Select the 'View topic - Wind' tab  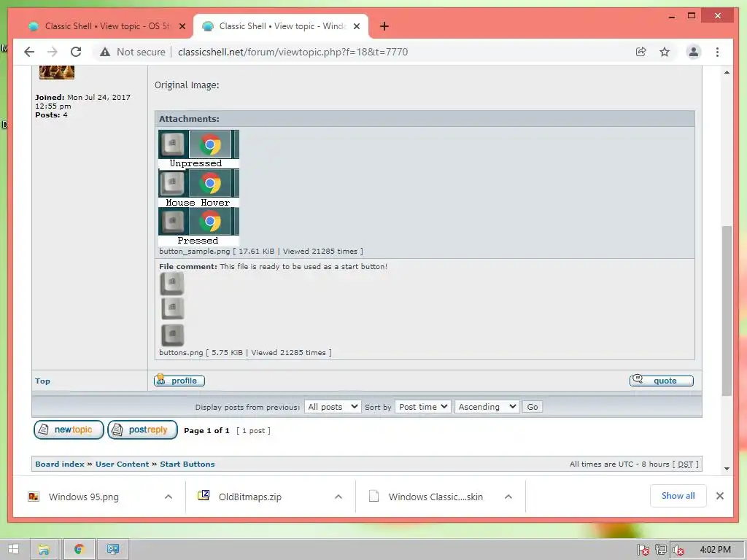[281, 26]
